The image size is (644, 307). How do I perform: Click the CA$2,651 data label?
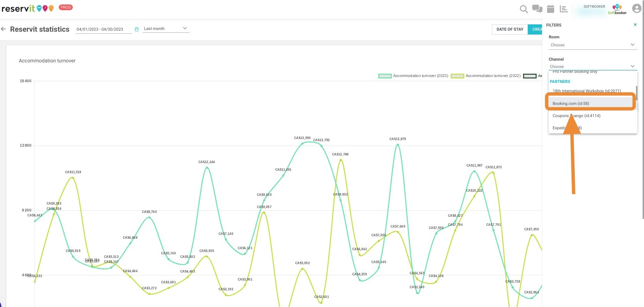(x=322, y=297)
